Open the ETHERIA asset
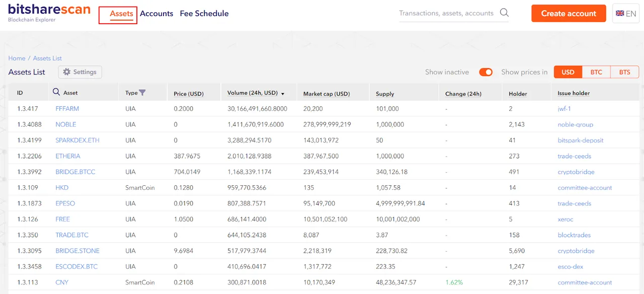This screenshot has width=644, height=294. click(x=67, y=156)
